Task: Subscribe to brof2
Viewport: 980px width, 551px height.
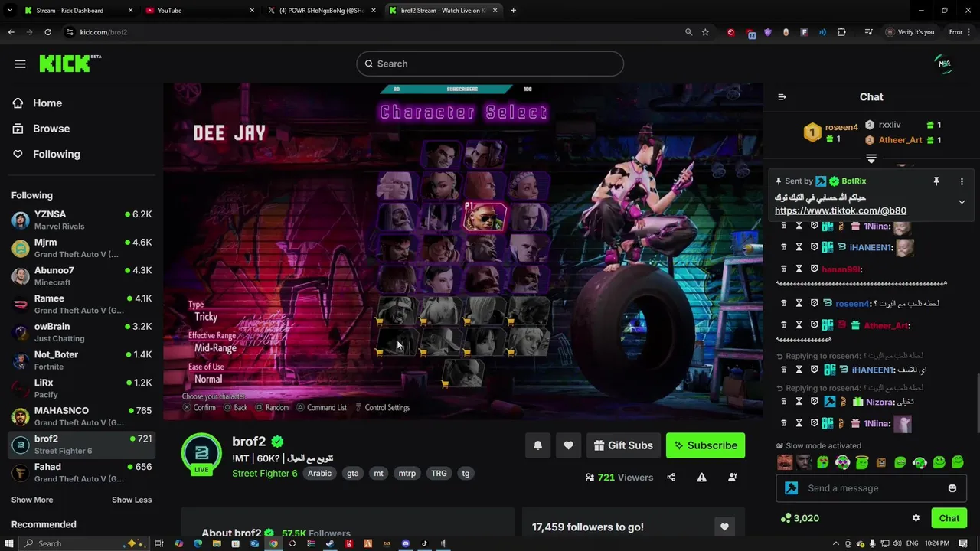Action: [x=705, y=445]
